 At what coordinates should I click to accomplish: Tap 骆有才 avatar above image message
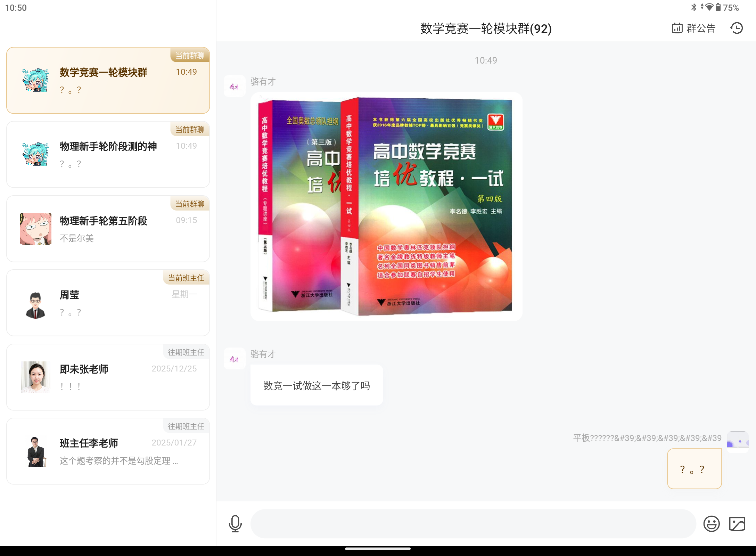[x=235, y=86]
